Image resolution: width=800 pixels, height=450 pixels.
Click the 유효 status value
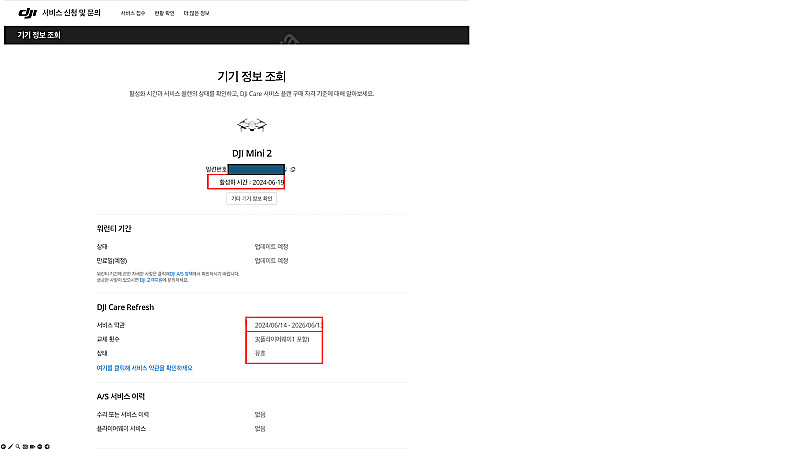pos(260,353)
